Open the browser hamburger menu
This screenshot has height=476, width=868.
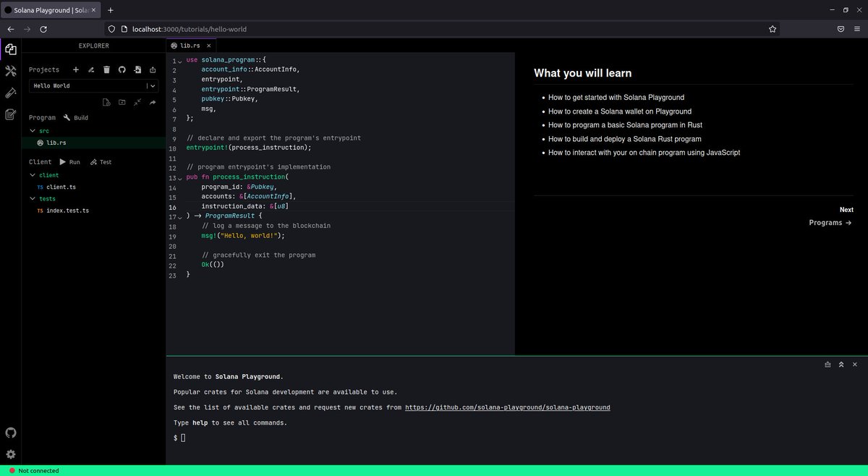(857, 29)
